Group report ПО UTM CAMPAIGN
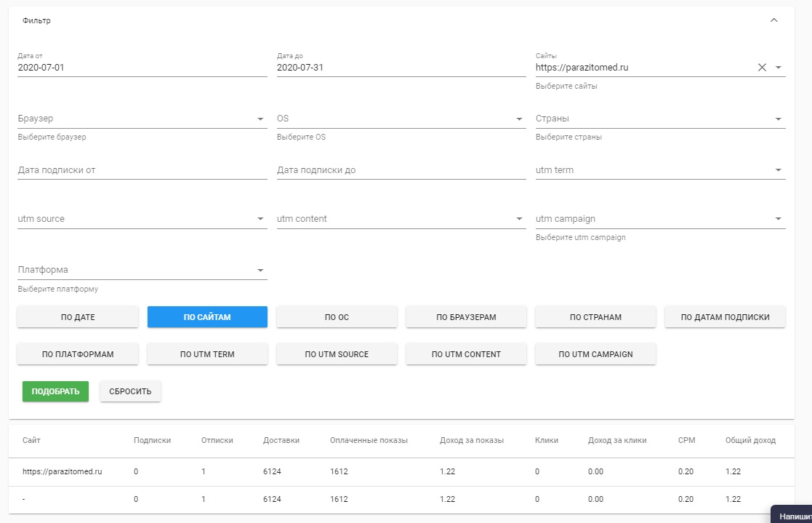Viewport: 812px width, 523px height. click(595, 354)
